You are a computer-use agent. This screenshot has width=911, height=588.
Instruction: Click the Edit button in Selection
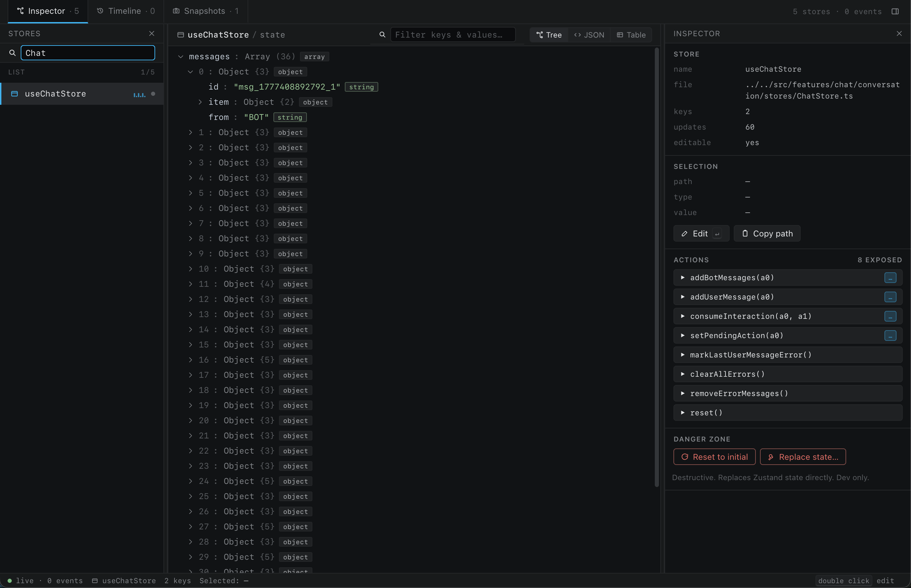(x=701, y=234)
